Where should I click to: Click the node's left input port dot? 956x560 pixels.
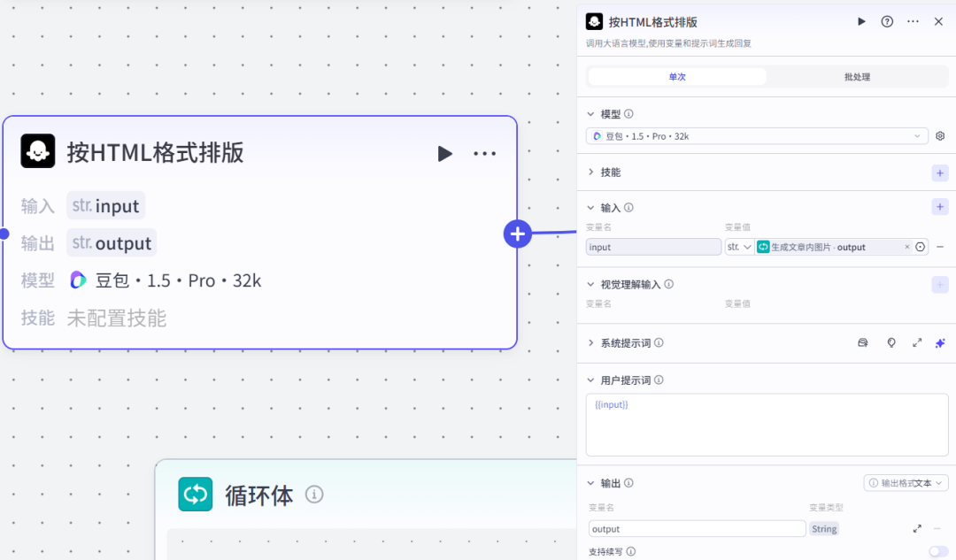click(x=3, y=234)
